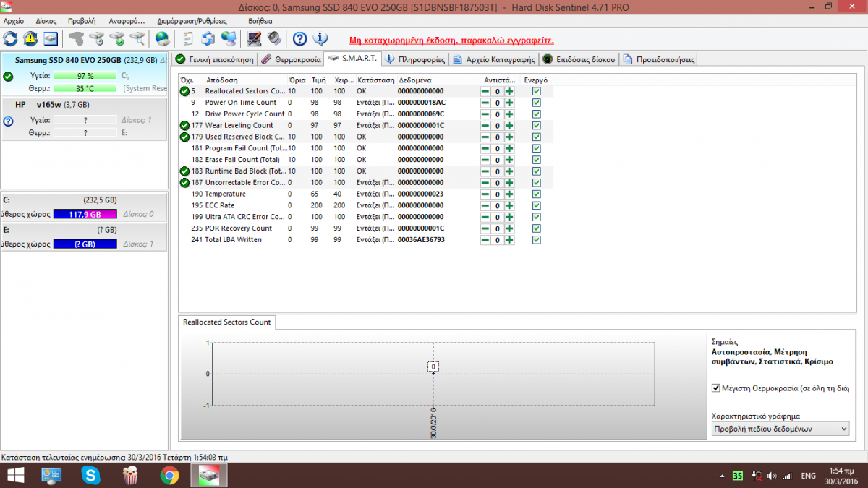The height and width of the screenshot is (488, 868).
Task: Click the minus icon for ECC Rate row
Action: point(485,205)
